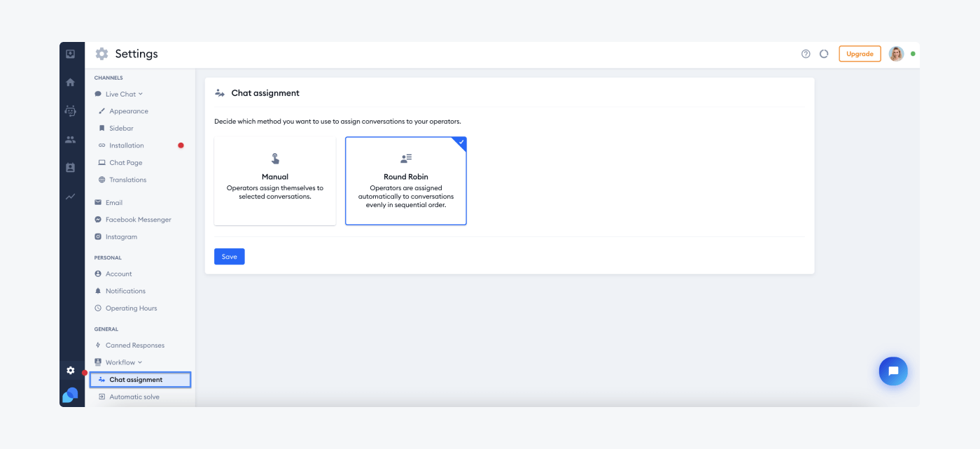980x449 pixels.
Task: Click the Automatic solve icon
Action: click(102, 397)
